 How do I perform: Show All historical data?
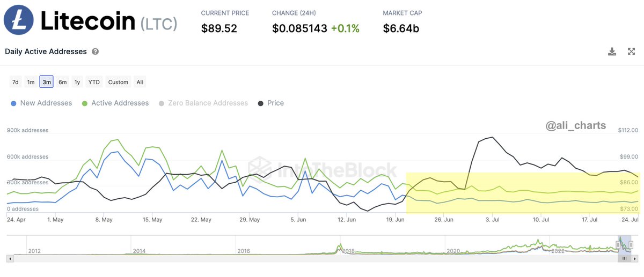click(x=140, y=82)
